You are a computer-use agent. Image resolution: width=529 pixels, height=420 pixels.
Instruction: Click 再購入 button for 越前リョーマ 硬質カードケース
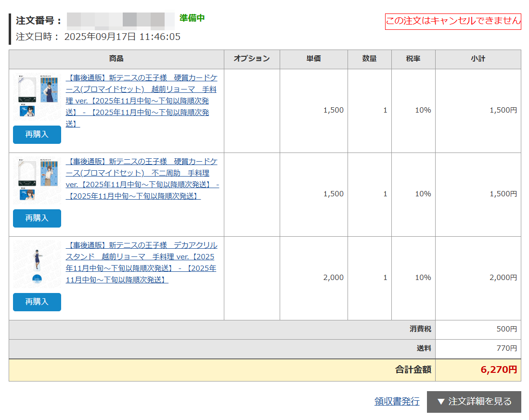click(37, 135)
